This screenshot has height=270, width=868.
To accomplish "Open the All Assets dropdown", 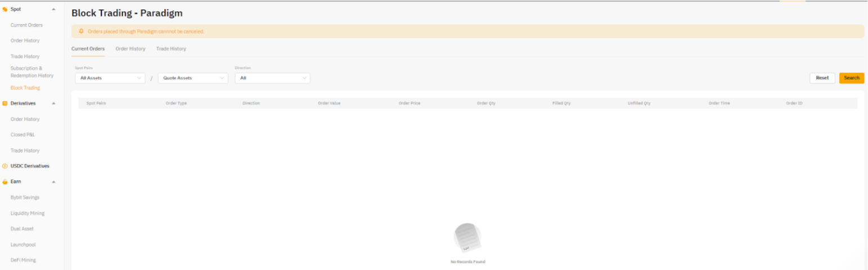I will pos(110,78).
